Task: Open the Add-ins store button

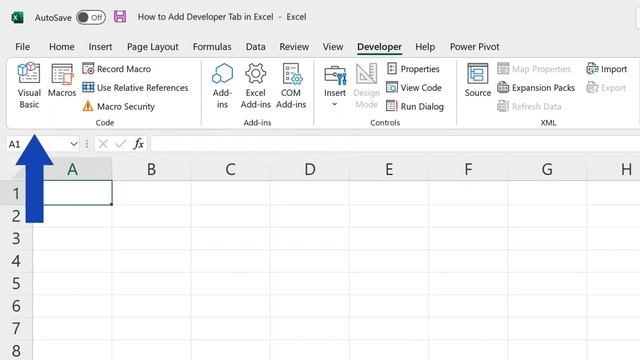Action: (222, 86)
